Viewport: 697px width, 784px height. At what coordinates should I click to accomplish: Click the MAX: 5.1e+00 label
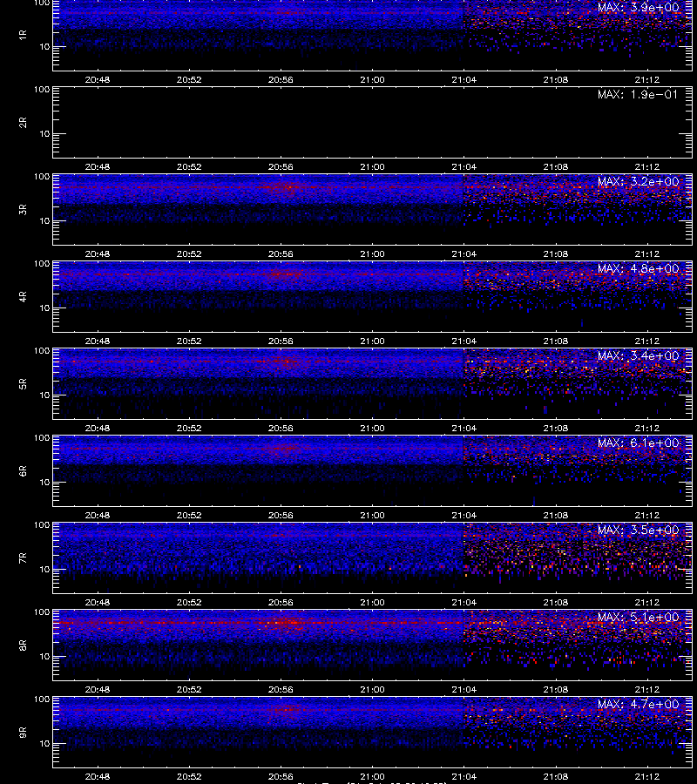[x=638, y=617]
